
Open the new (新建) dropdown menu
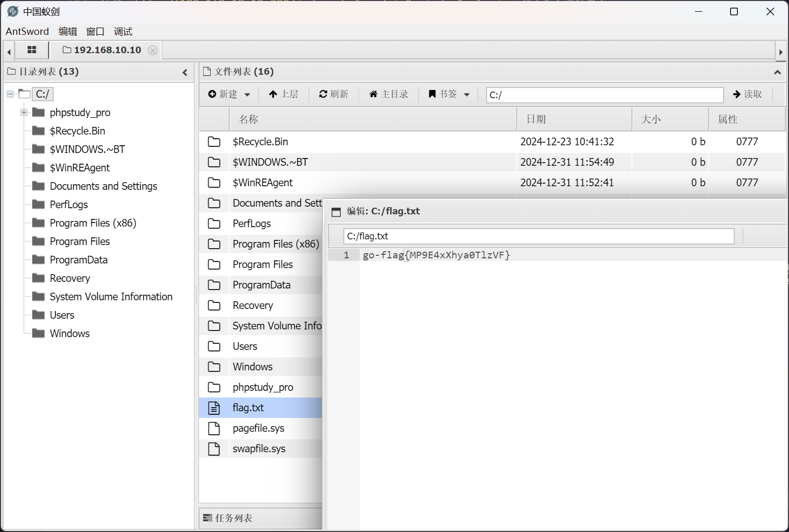pos(229,94)
